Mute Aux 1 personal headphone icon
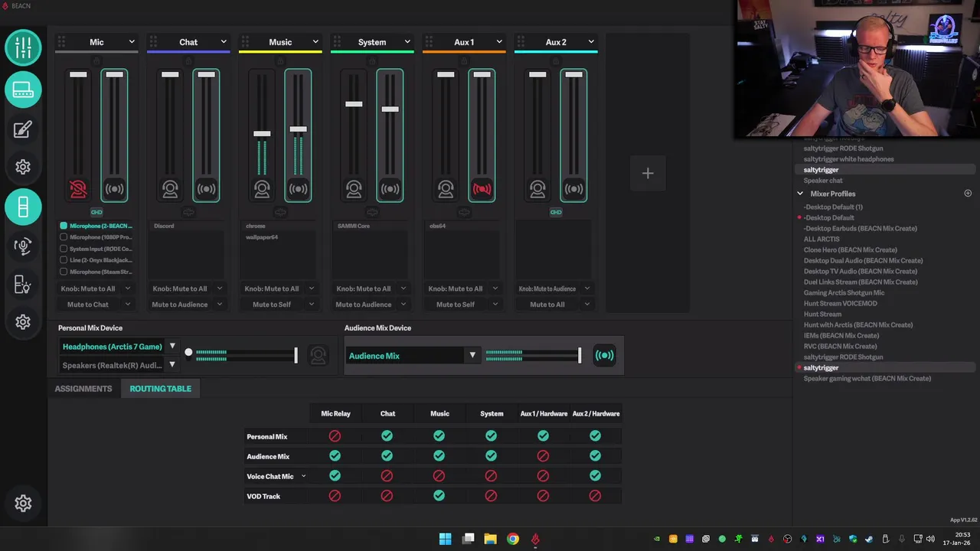Viewport: 980px width, 551px height. tap(446, 189)
